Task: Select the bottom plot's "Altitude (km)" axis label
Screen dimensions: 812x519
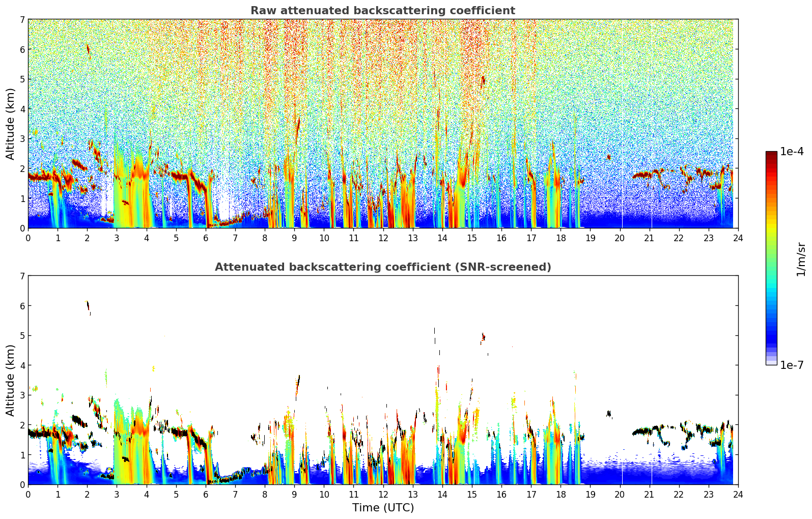Action: (x=10, y=380)
